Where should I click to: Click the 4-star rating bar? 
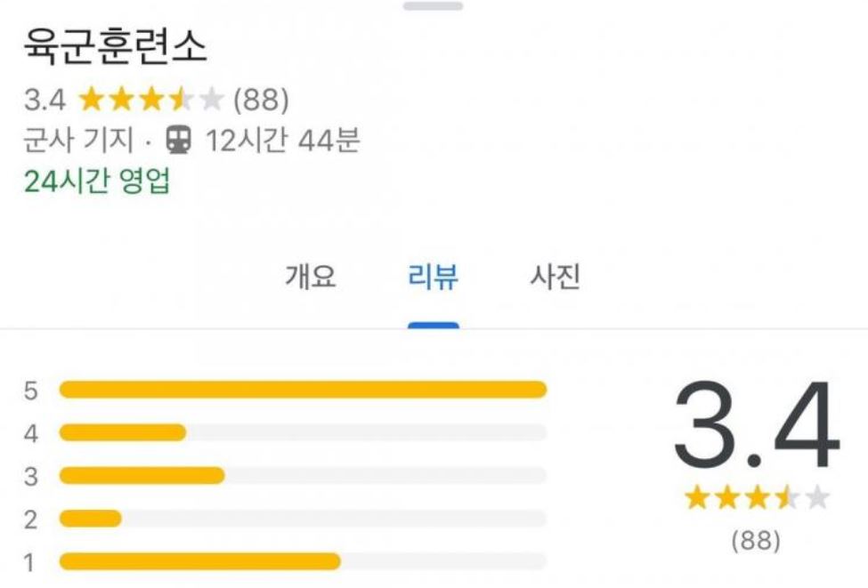pos(303,432)
